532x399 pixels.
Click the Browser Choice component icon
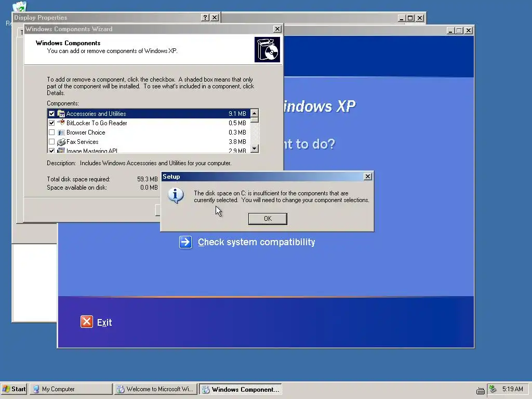click(61, 132)
